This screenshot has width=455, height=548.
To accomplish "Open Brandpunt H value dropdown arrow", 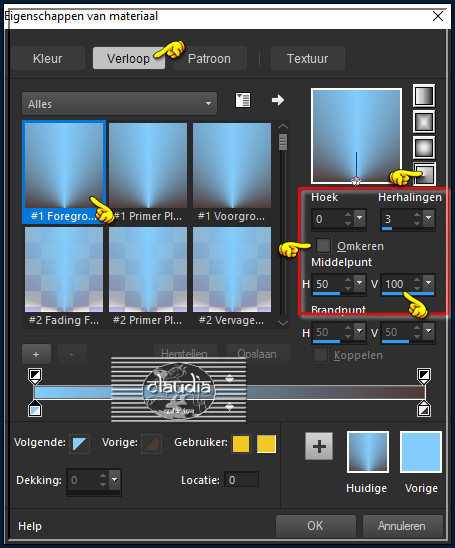I will [360, 331].
